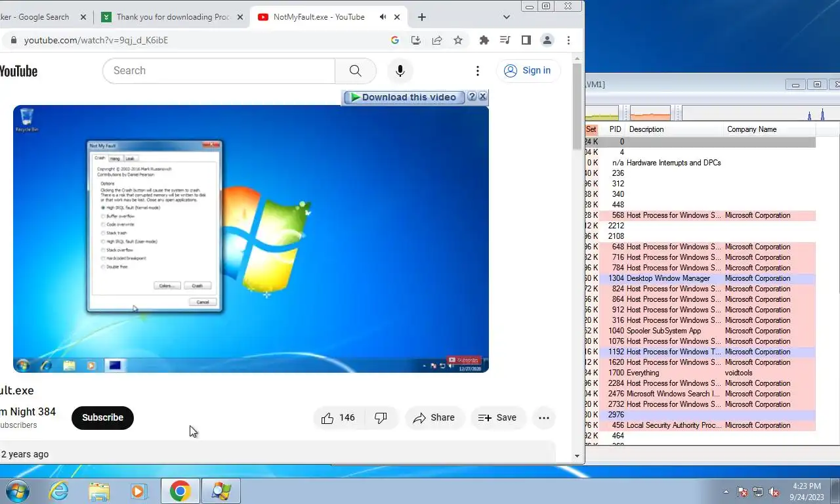840x504 pixels.
Task: Show hidden tray icons arrow
Action: 726,492
